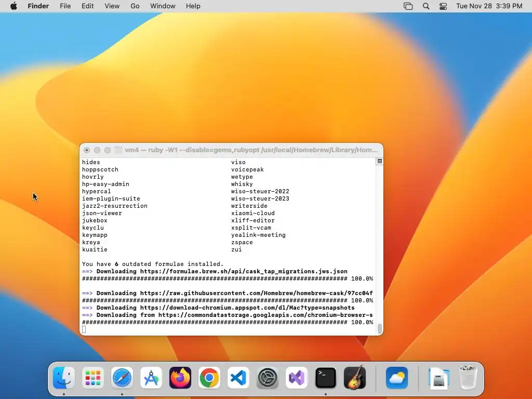Click the Terminal window title text

pyautogui.click(x=251, y=150)
